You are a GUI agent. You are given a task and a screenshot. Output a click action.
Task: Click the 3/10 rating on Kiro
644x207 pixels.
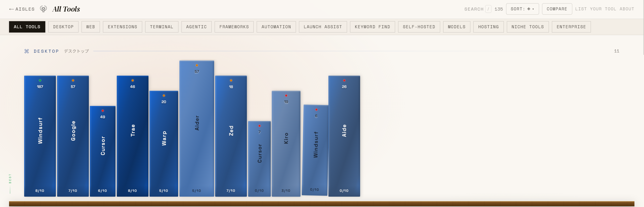(286, 191)
